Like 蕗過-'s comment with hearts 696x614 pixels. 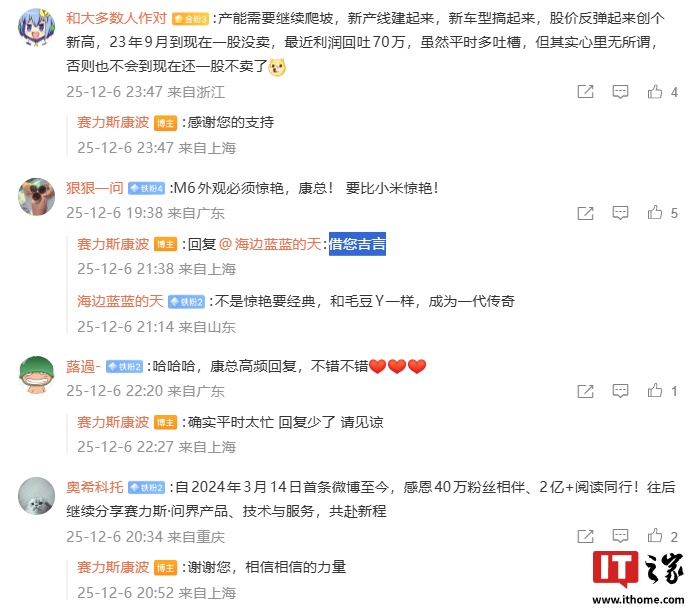click(655, 391)
